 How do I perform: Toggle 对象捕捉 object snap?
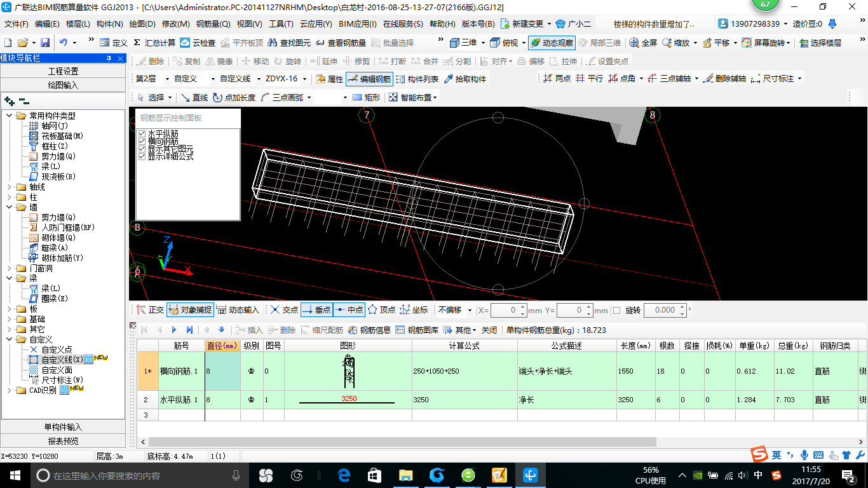[191, 310]
